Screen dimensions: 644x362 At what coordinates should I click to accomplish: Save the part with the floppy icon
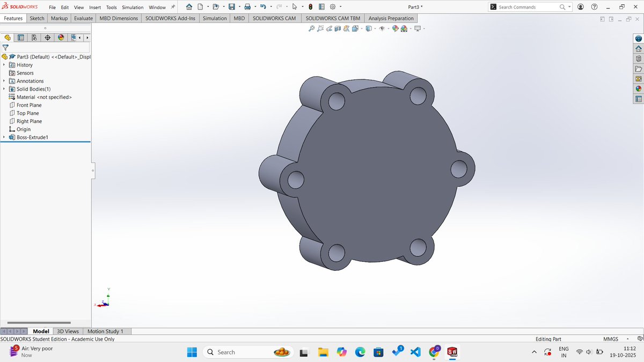click(x=232, y=7)
